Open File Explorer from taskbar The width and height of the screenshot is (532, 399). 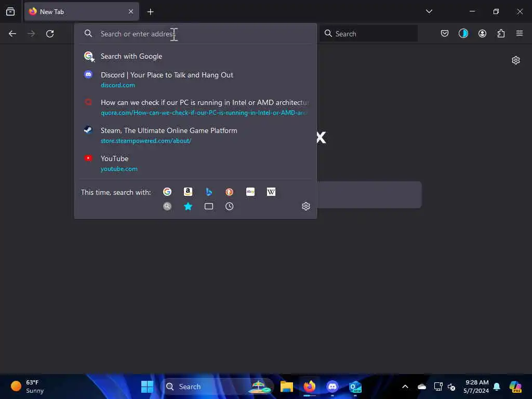286,387
